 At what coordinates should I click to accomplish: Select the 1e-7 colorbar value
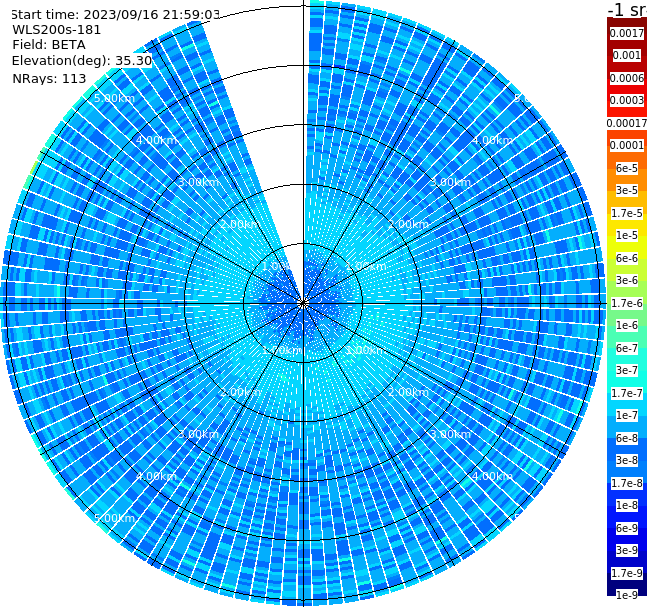coord(627,415)
